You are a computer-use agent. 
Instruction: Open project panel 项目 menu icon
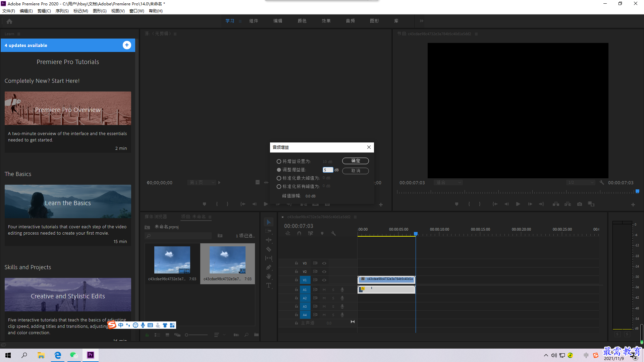click(x=210, y=217)
